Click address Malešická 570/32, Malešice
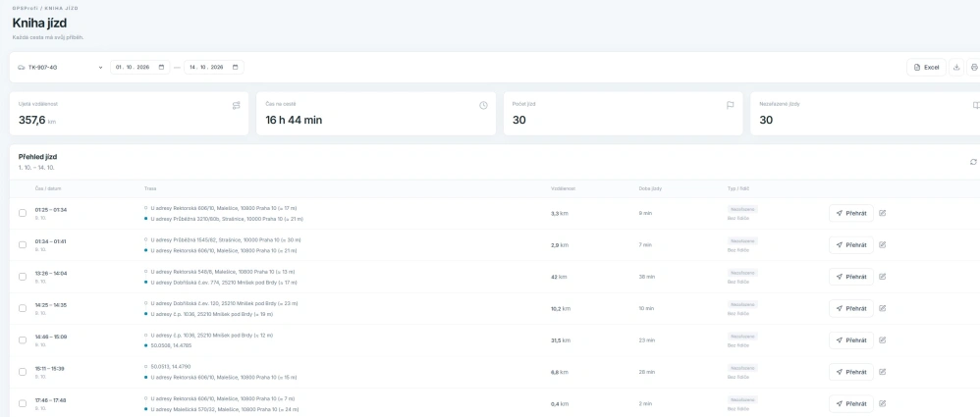Image resolution: width=980 pixels, height=417 pixels. coord(224,409)
